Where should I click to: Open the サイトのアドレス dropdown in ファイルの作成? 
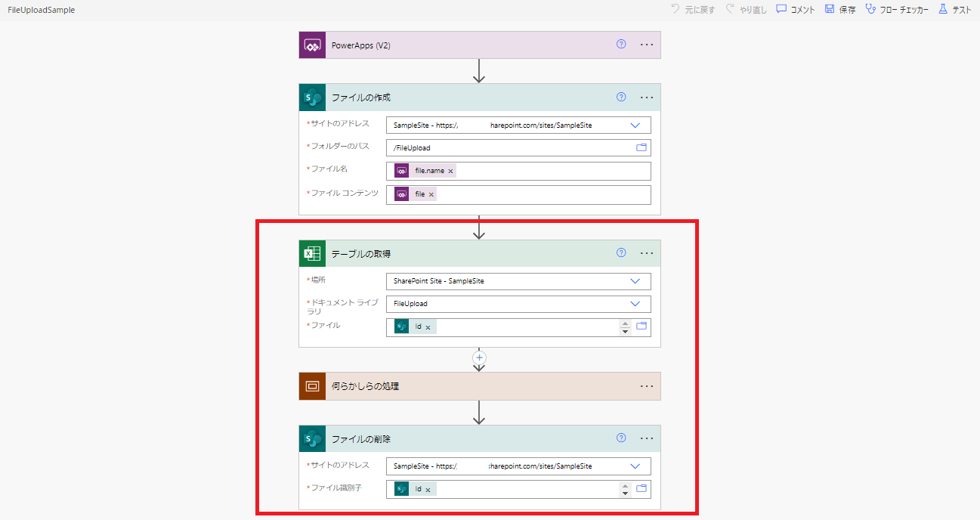click(x=635, y=124)
